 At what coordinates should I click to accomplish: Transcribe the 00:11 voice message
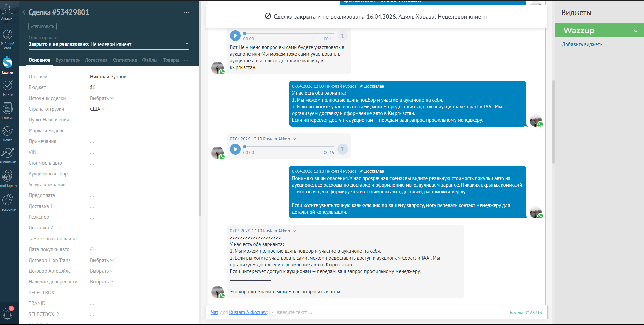[x=343, y=36]
